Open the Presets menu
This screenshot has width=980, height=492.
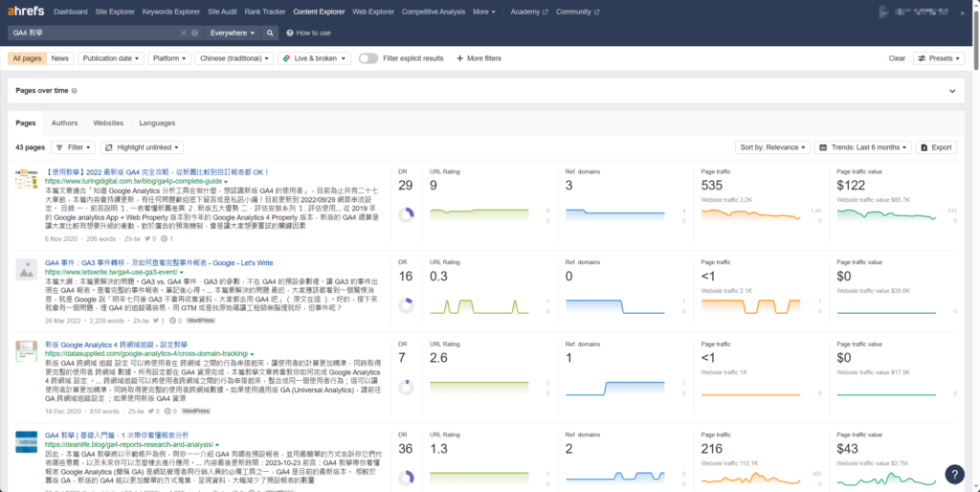click(x=939, y=58)
